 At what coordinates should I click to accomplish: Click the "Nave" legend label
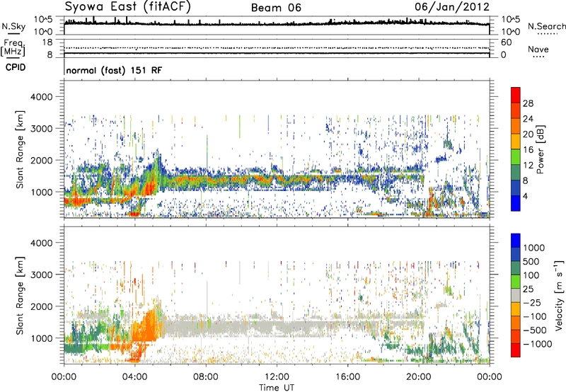538,49
